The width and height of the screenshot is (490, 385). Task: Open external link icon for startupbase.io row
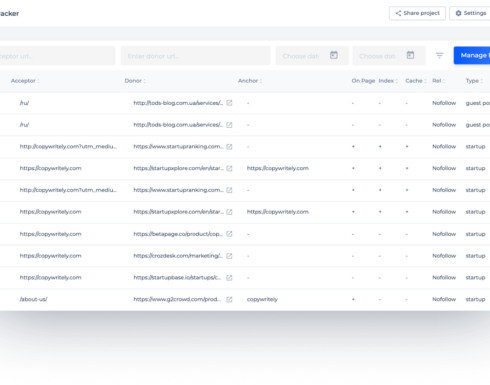coord(229,277)
